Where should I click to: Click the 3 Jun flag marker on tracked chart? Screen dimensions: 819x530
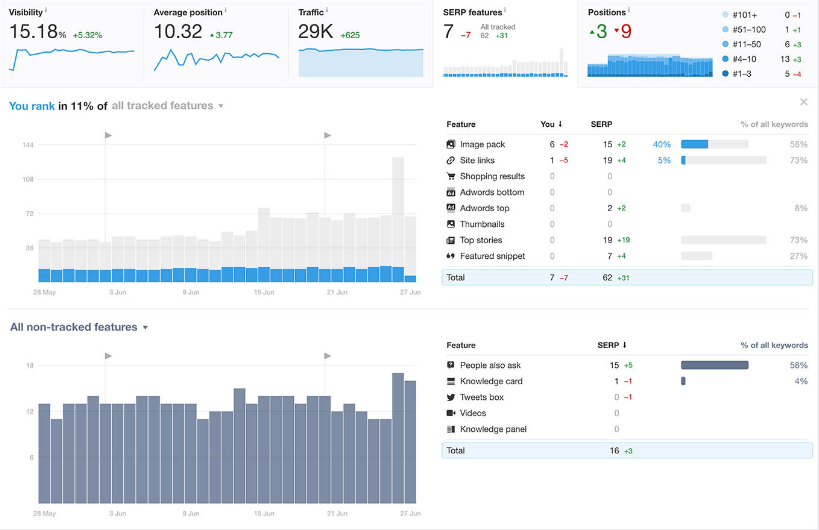107,134
